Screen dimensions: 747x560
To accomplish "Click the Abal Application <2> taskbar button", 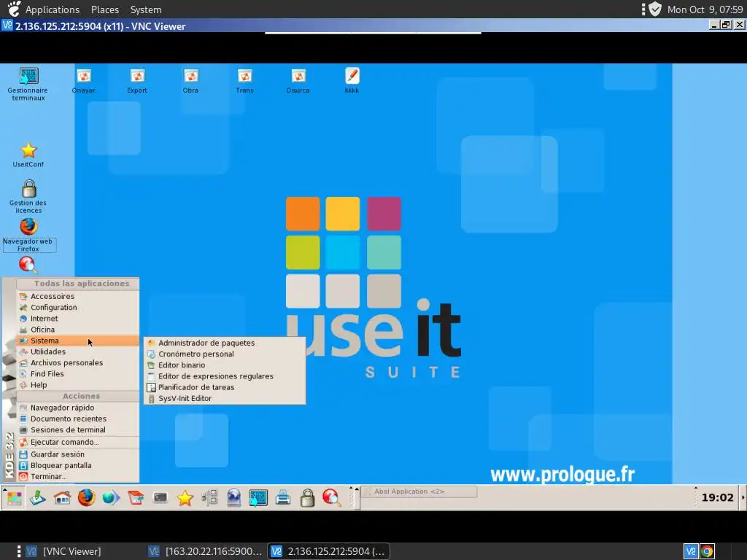I will click(x=419, y=491).
